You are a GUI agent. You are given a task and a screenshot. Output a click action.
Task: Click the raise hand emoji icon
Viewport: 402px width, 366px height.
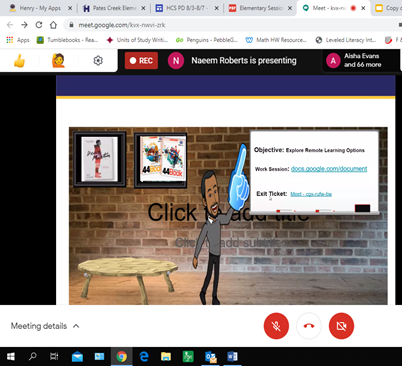[x=58, y=61]
